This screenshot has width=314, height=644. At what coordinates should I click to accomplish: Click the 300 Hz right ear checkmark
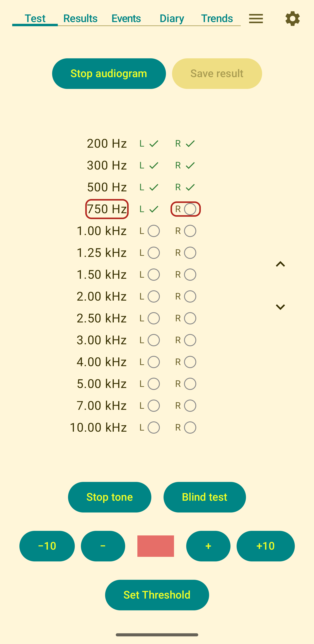(x=190, y=165)
